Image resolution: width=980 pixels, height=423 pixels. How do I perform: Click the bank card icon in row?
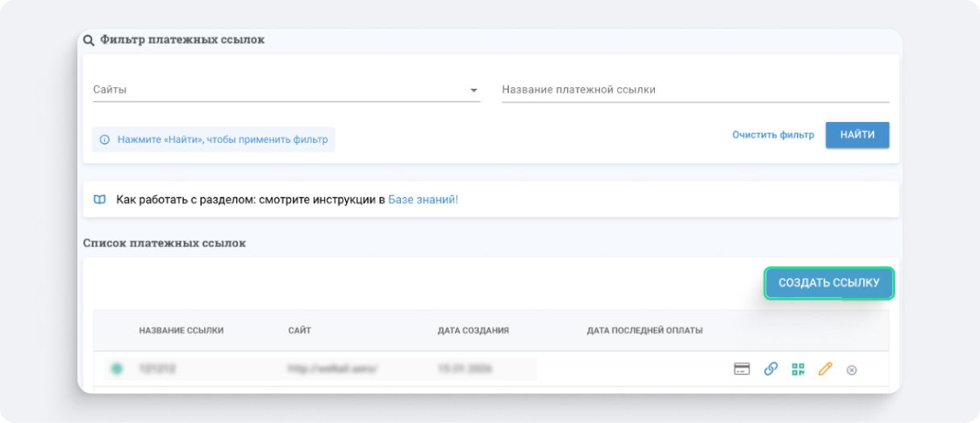coord(742,369)
